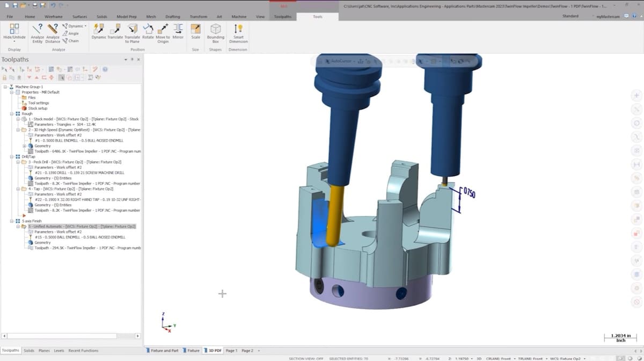Image resolution: width=644 pixels, height=361 pixels.
Task: Collapse the Machine Group-1 tree node
Action: [x=5, y=87]
